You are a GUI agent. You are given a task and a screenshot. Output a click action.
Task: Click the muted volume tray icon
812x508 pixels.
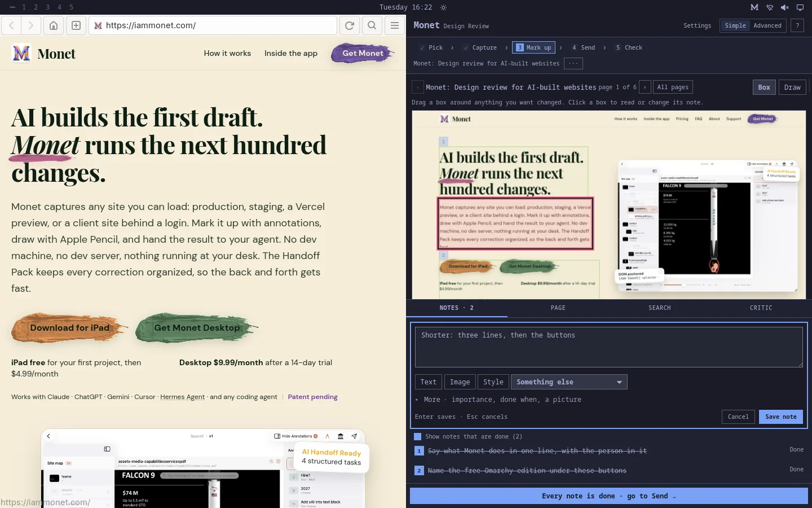785,7
